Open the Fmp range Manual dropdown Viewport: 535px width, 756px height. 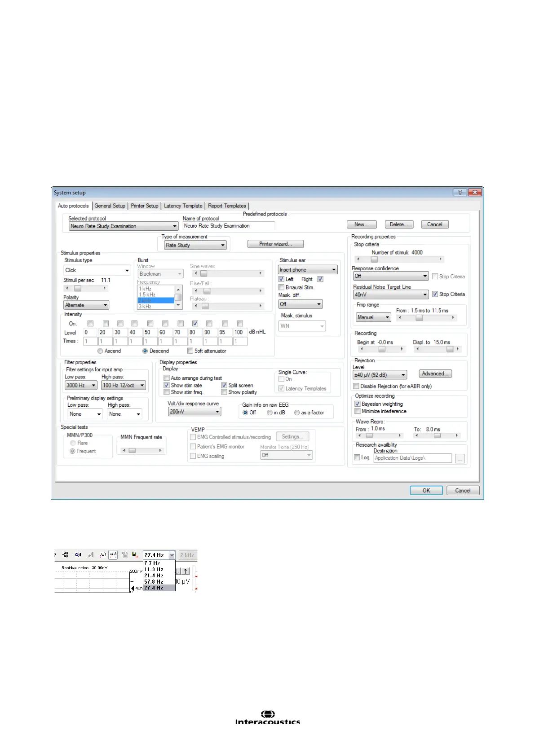pos(373,317)
